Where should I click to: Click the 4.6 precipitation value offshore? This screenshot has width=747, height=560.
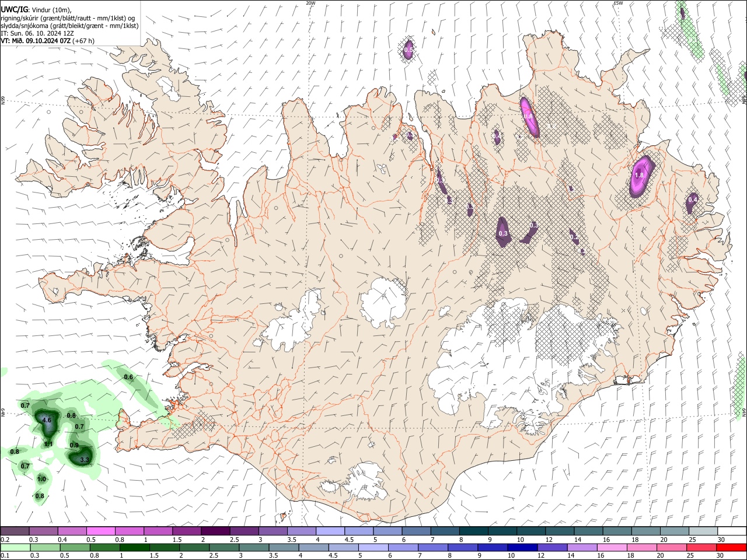pos(48,420)
